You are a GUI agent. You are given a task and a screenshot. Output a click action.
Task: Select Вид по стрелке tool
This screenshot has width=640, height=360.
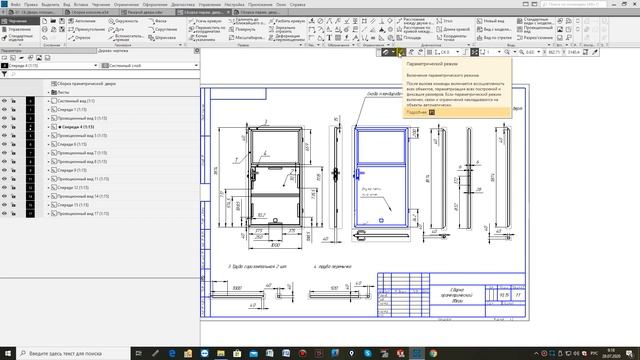(494, 38)
